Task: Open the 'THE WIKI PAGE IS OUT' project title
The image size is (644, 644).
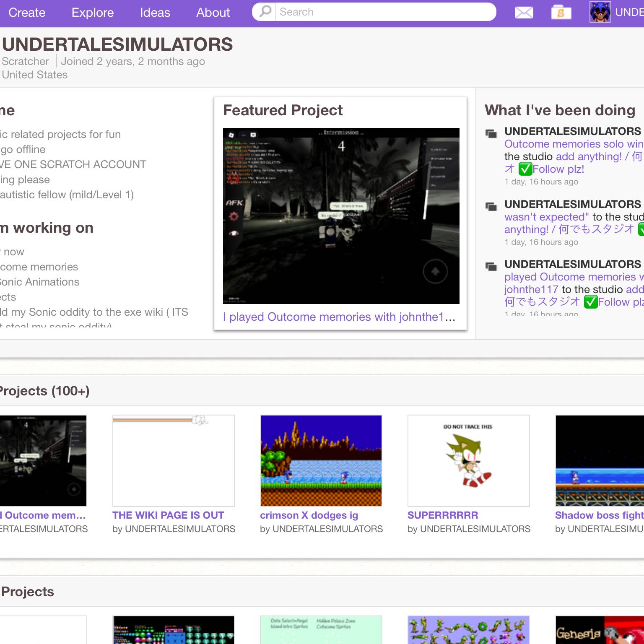Action: 168,515
